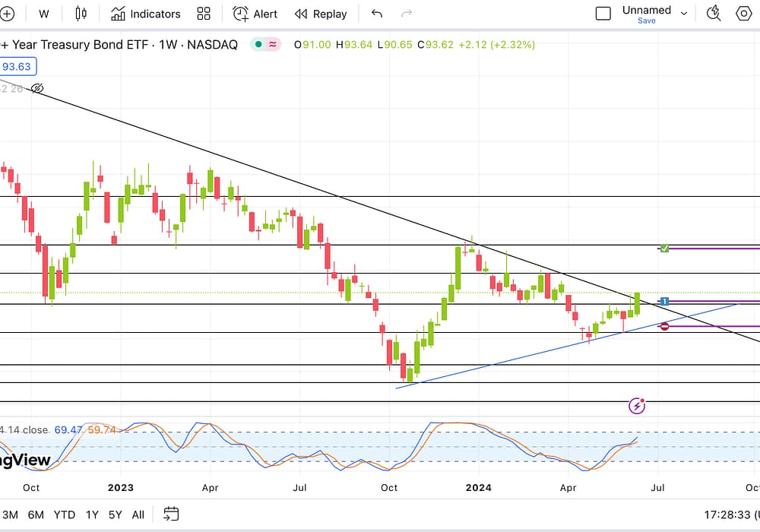760x532 pixels.
Task: Open chart settings hexagon icon
Action: tap(744, 14)
